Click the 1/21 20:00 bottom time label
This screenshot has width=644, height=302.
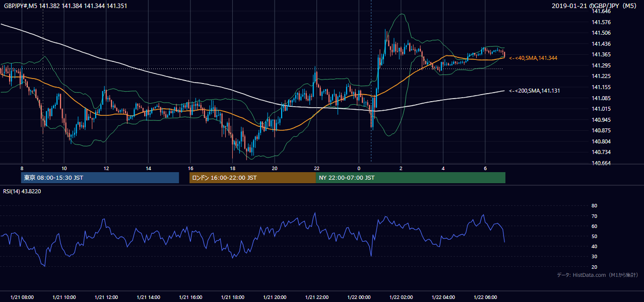(275, 297)
